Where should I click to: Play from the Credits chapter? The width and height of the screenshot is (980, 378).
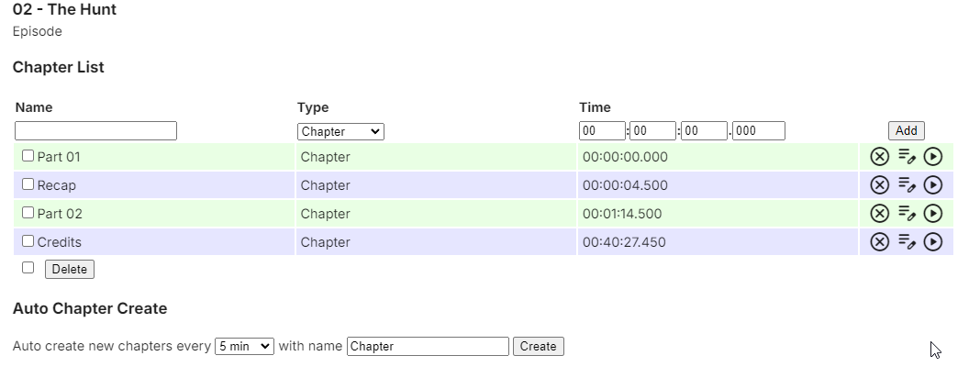point(933,242)
